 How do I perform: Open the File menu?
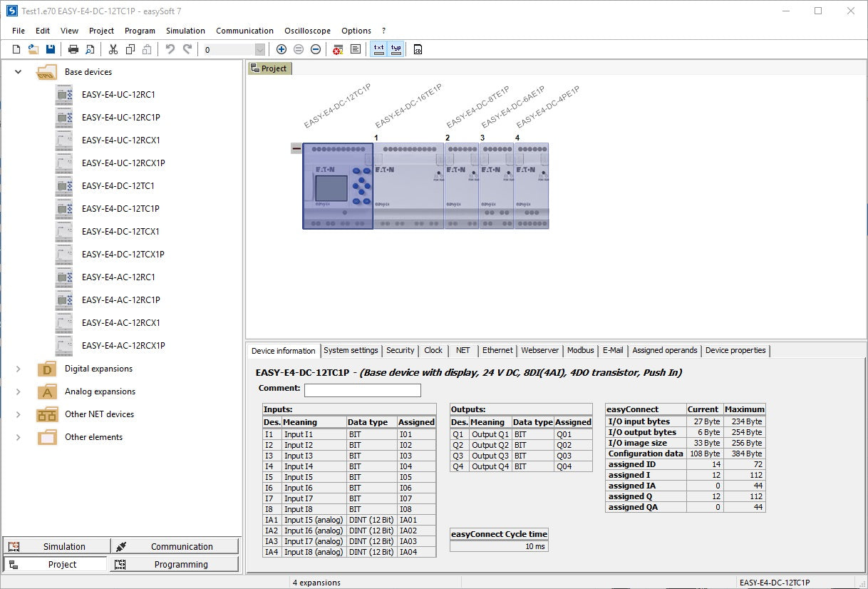(x=19, y=31)
